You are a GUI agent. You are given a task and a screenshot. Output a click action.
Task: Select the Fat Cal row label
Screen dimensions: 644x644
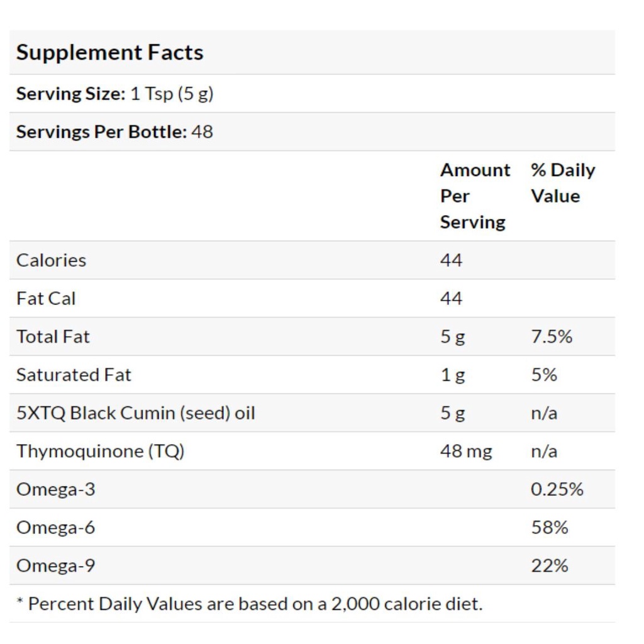pyautogui.click(x=46, y=298)
